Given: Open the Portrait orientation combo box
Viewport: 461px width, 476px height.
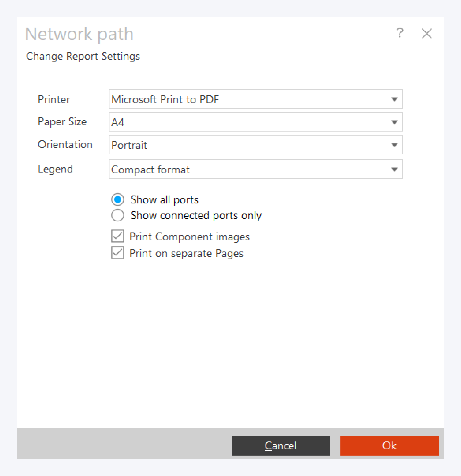Looking at the screenshot, I should pyautogui.click(x=248, y=145).
